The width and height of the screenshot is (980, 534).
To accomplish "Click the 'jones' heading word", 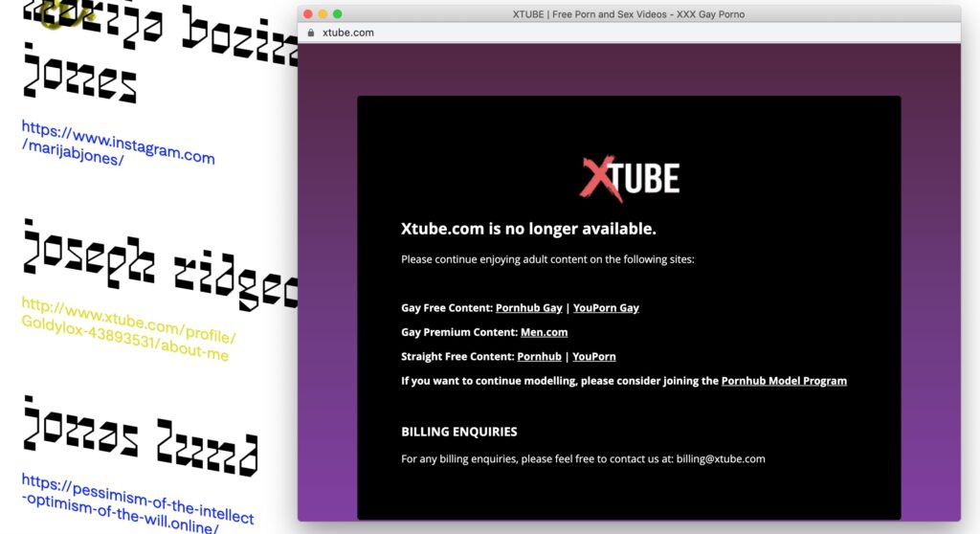I will tap(79, 74).
